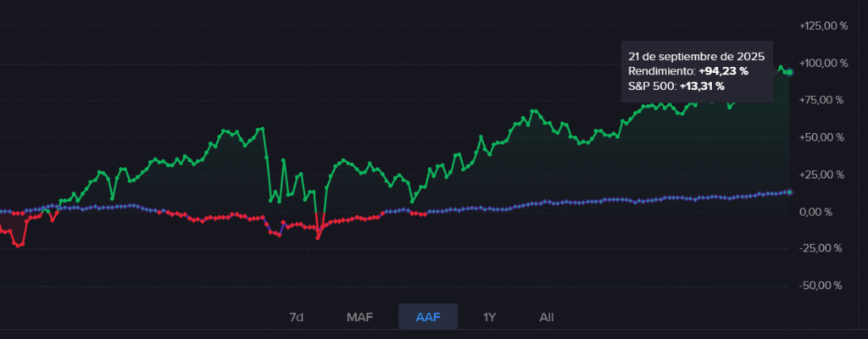Select the 7d time range tab
This screenshot has width=868, height=339.
click(x=296, y=317)
